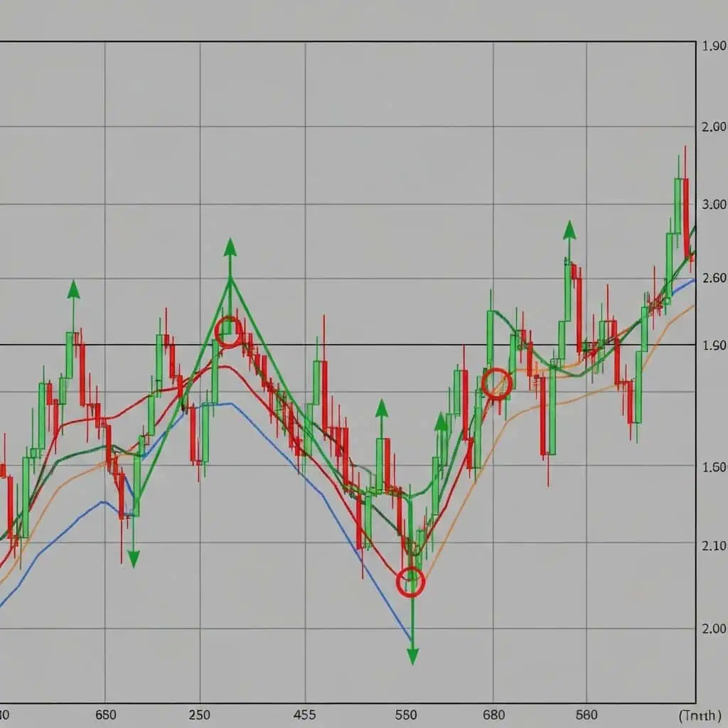The width and height of the screenshot is (728, 728).
Task: Select red circle marker at the lowest trough
Action: point(411,582)
